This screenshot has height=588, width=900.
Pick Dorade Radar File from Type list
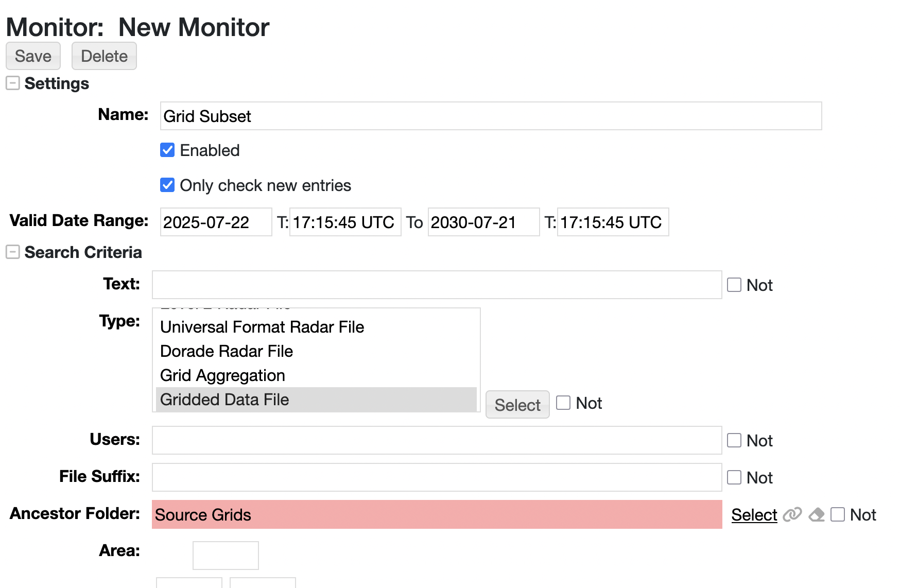[x=227, y=351]
